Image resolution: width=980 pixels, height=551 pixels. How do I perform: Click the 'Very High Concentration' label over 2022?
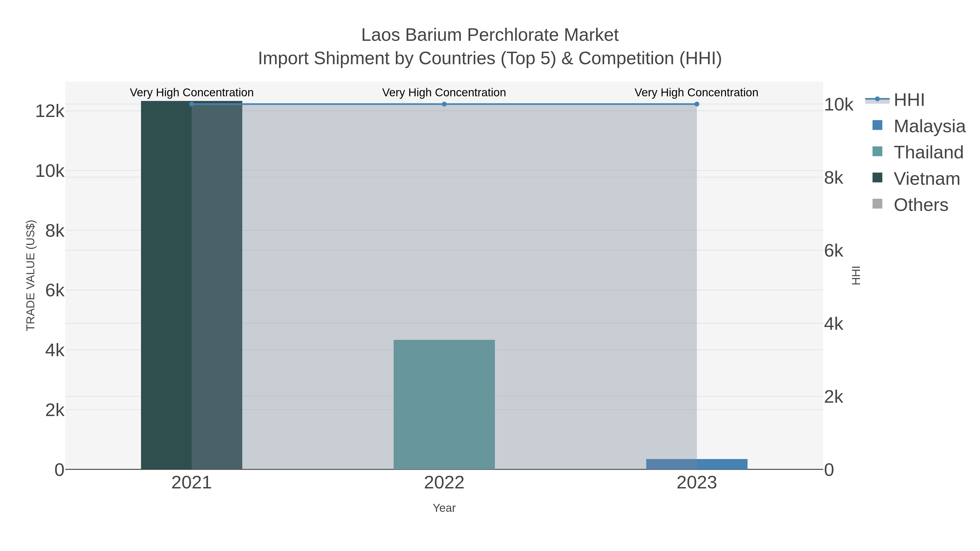(x=444, y=93)
